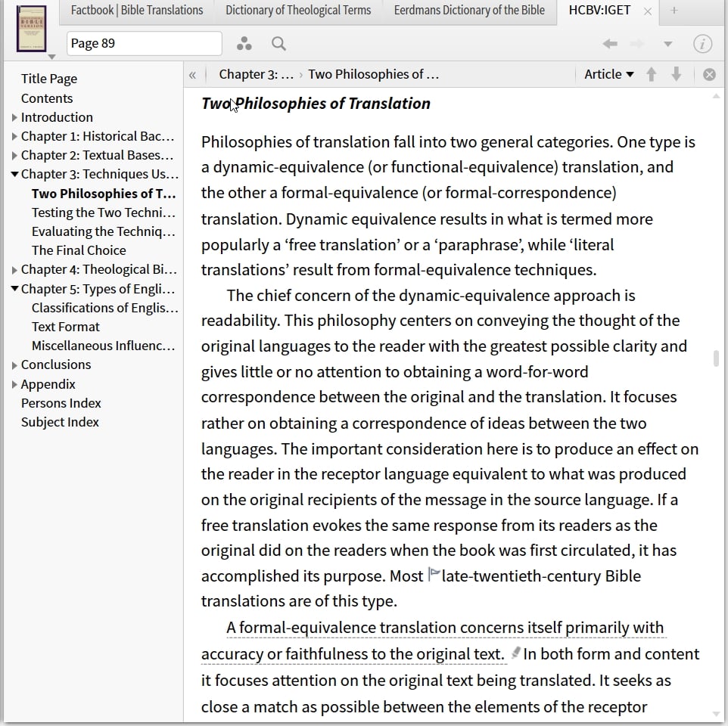The height and width of the screenshot is (726, 728).
Task: Open the resource information icon
Action: (702, 44)
